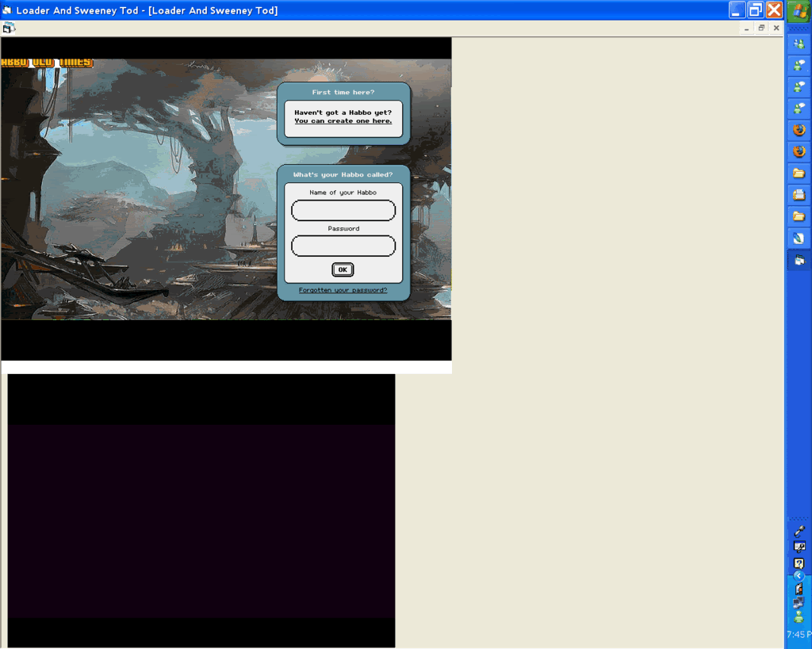Click the Habbo Old Times logo
This screenshot has width=812, height=649.
47,63
